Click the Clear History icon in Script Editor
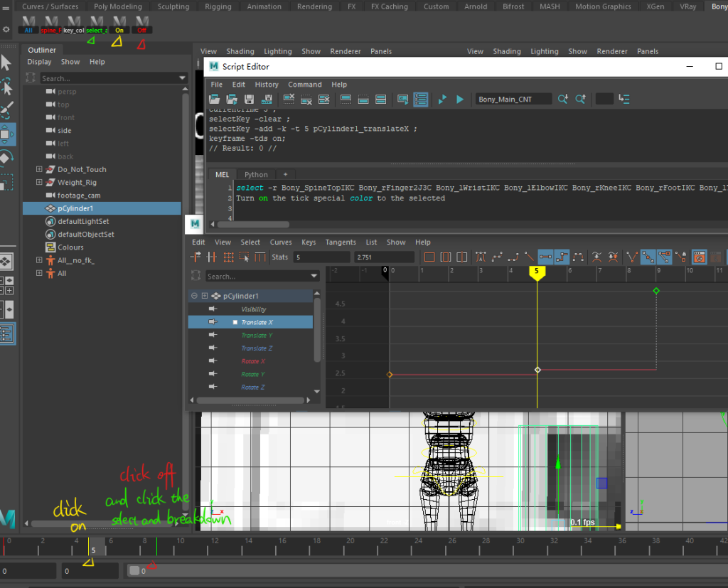728x588 pixels. click(289, 99)
